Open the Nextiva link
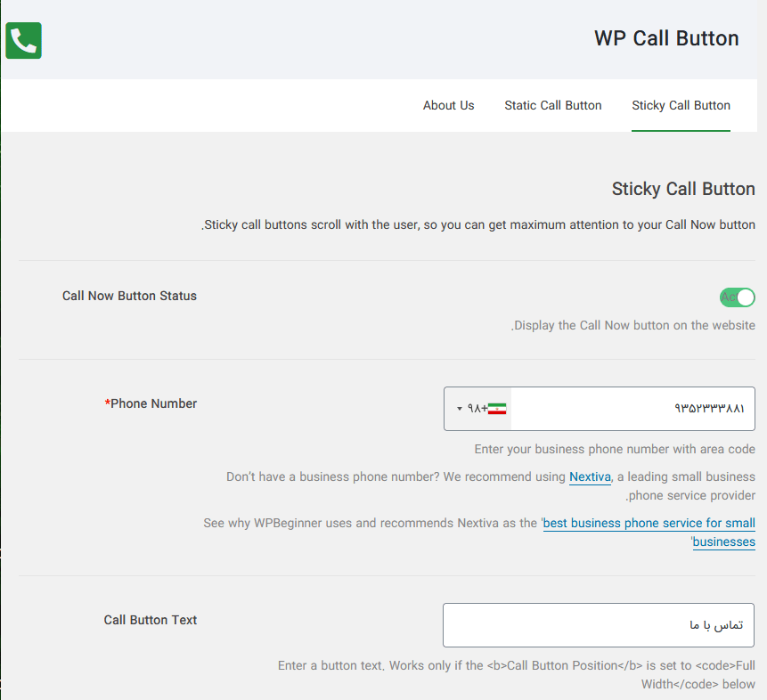This screenshot has width=767, height=700. 590,476
